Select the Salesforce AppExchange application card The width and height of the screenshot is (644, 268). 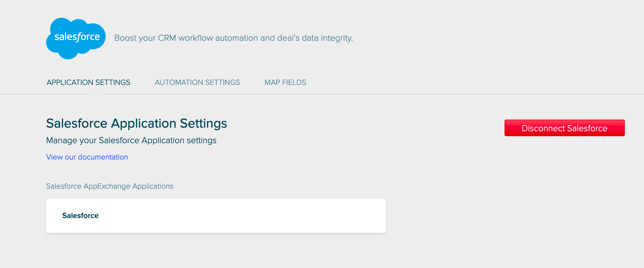[216, 216]
